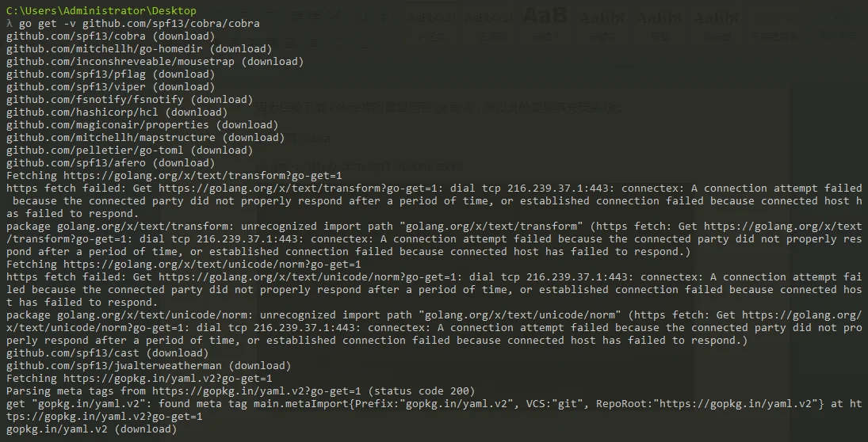Click the github.com/spf13/cast download line
This screenshot has height=442, width=868.
(107, 353)
